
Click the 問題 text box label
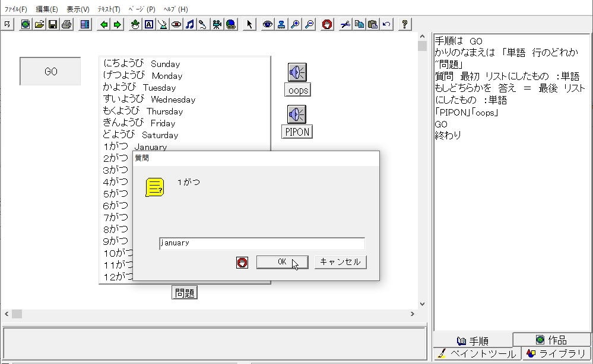(185, 293)
